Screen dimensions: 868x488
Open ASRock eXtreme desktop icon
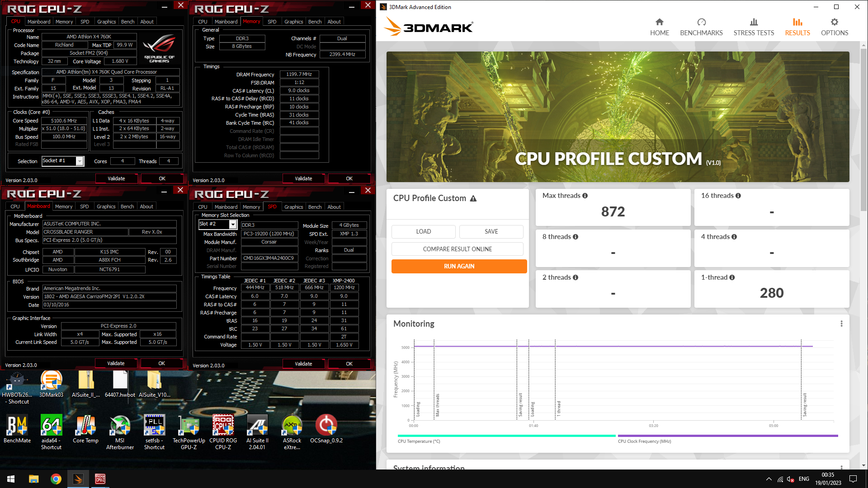coord(292,432)
